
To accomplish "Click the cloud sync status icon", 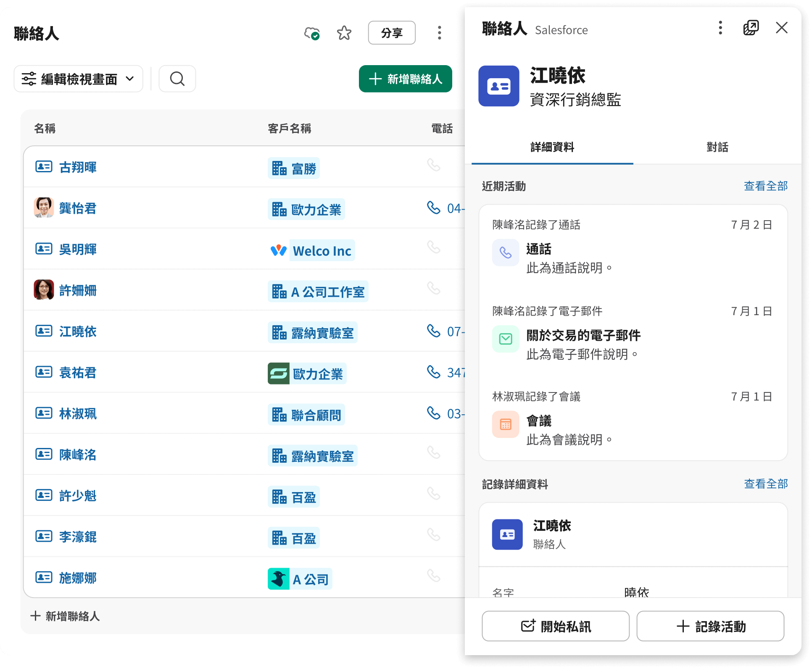I will 311,32.
